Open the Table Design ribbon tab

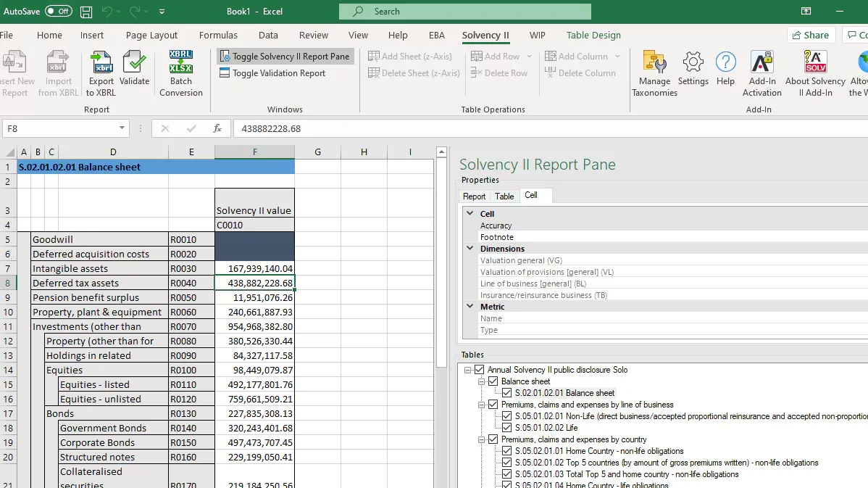click(593, 35)
